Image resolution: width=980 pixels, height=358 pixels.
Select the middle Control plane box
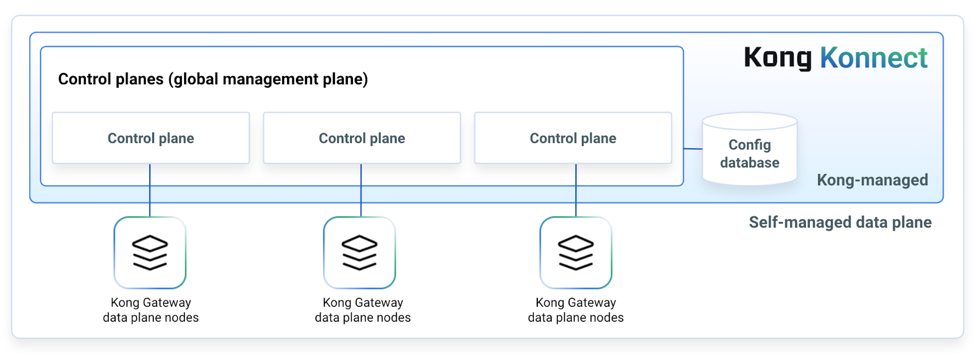(x=361, y=138)
